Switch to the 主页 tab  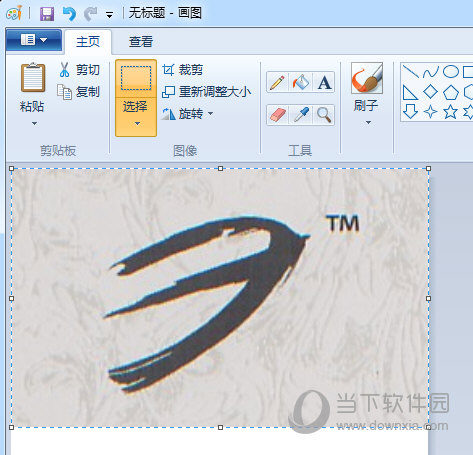tap(88, 42)
